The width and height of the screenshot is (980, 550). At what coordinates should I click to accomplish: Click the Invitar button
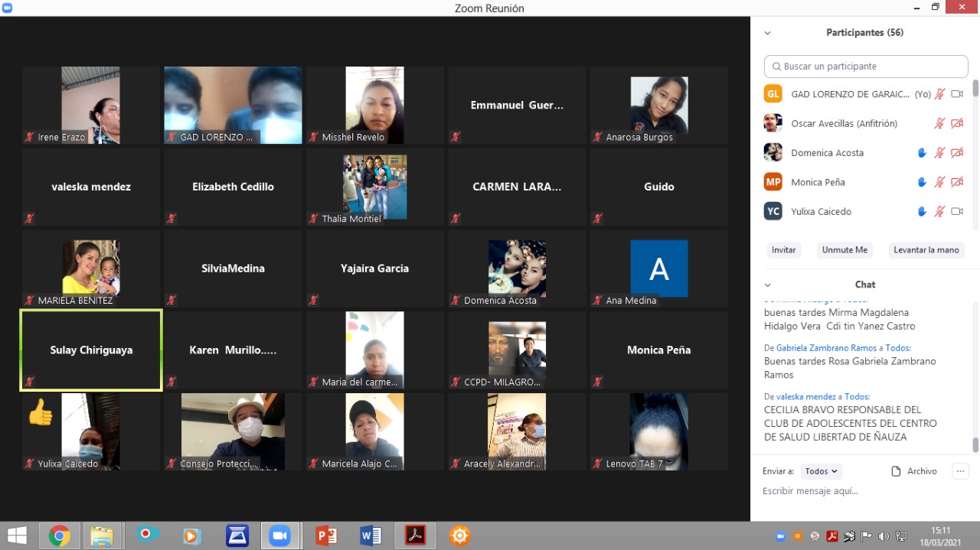783,250
